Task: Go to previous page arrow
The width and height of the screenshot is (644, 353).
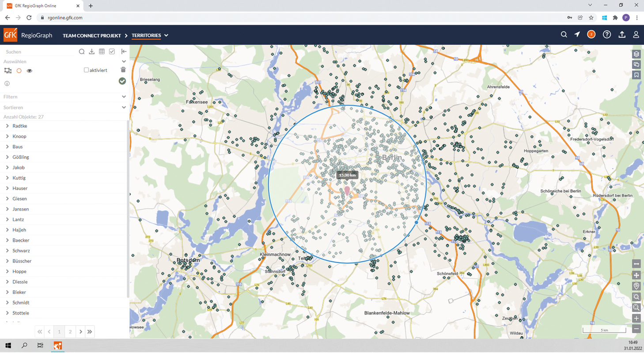Action: (49, 331)
